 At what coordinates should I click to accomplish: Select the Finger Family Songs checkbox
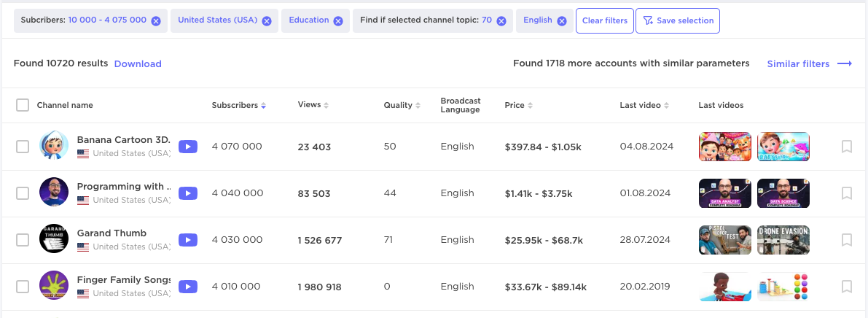(x=23, y=287)
